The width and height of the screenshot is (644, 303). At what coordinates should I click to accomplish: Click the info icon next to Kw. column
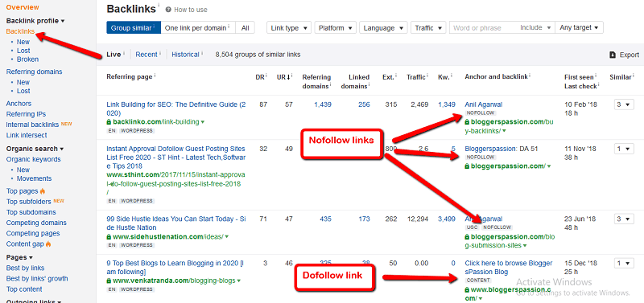(452, 75)
